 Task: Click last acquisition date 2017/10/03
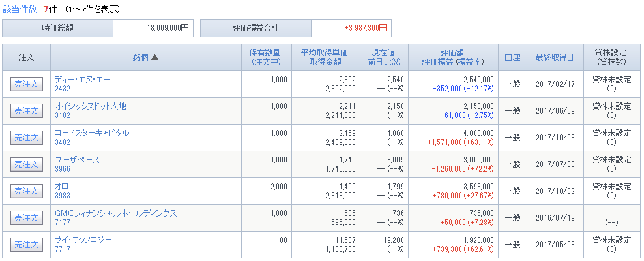click(x=555, y=137)
